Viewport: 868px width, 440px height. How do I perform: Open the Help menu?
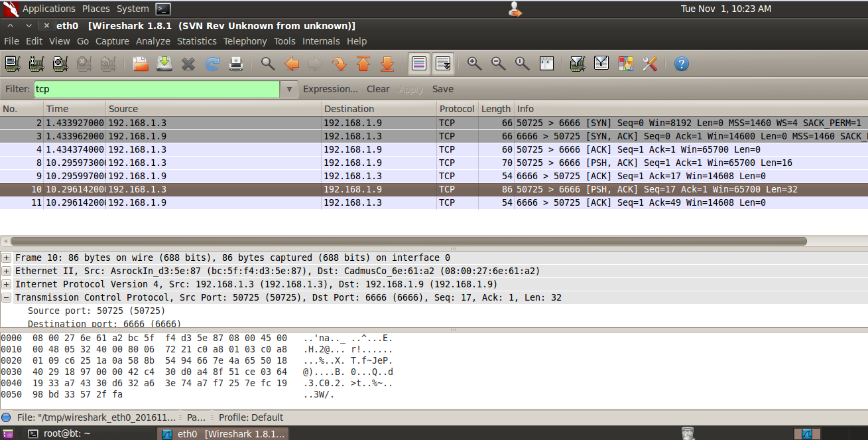(x=357, y=41)
